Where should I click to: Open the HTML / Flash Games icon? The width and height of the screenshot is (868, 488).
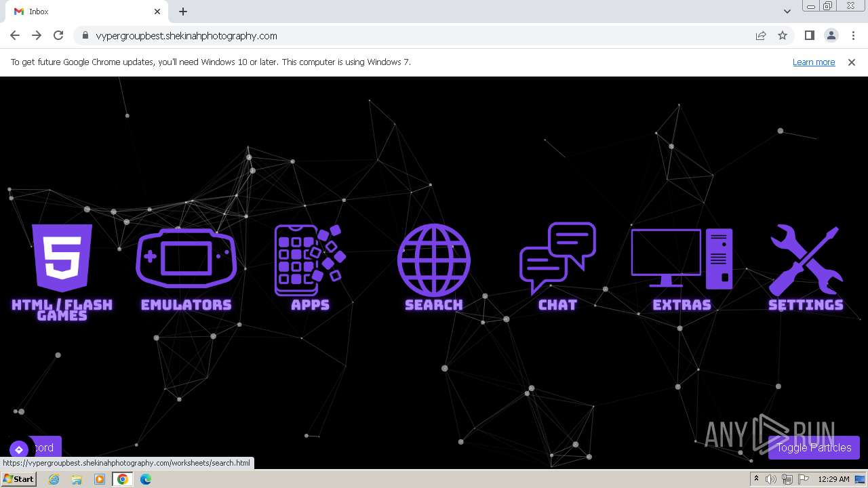(x=62, y=258)
